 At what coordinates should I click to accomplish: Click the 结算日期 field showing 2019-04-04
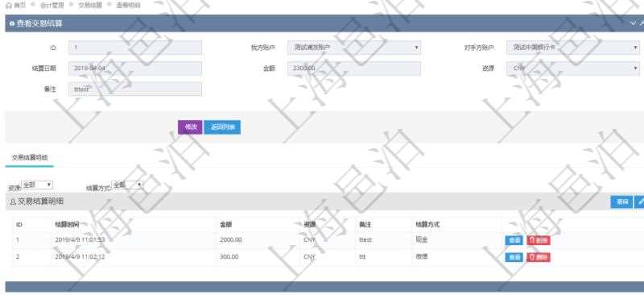tap(135, 69)
